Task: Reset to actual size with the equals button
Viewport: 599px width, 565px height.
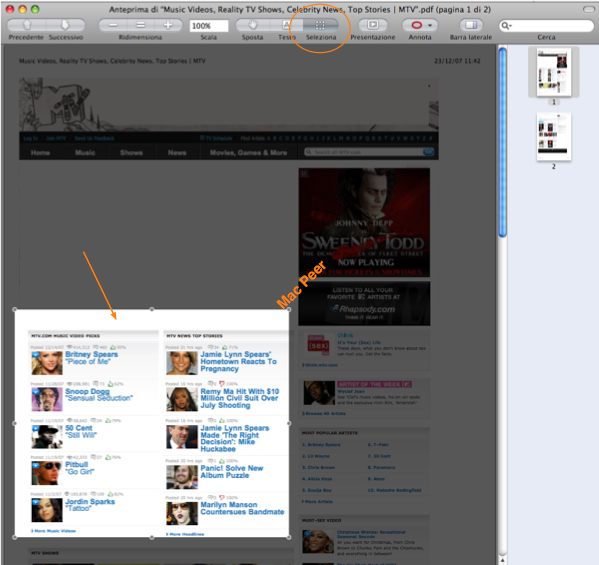Action: coord(141,25)
